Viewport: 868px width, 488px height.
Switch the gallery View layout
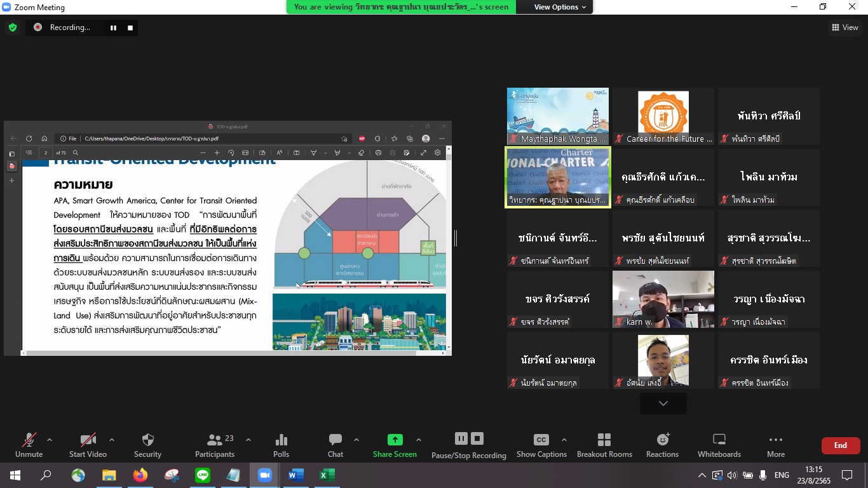tap(844, 27)
